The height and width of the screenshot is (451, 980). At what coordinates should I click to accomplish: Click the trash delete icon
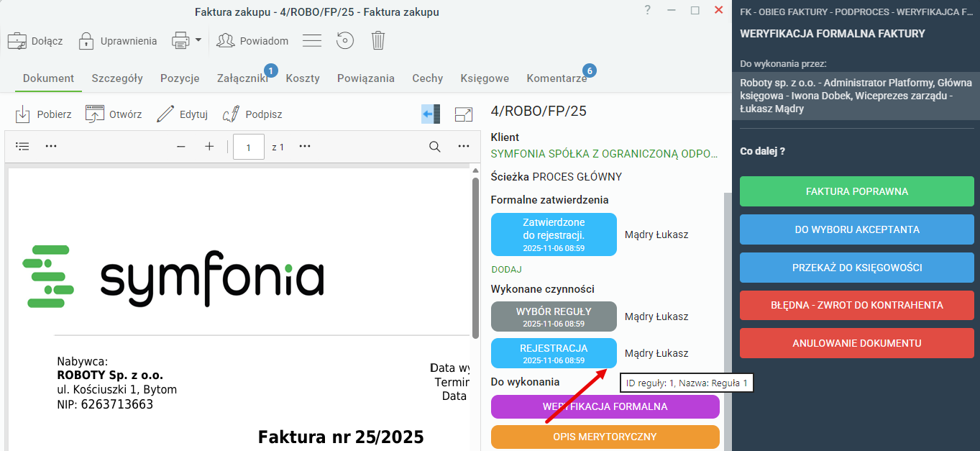pos(378,41)
